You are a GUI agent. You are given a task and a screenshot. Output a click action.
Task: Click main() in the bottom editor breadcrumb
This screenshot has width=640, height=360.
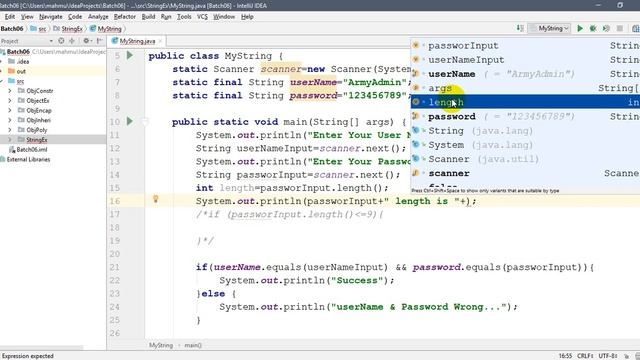point(193,345)
